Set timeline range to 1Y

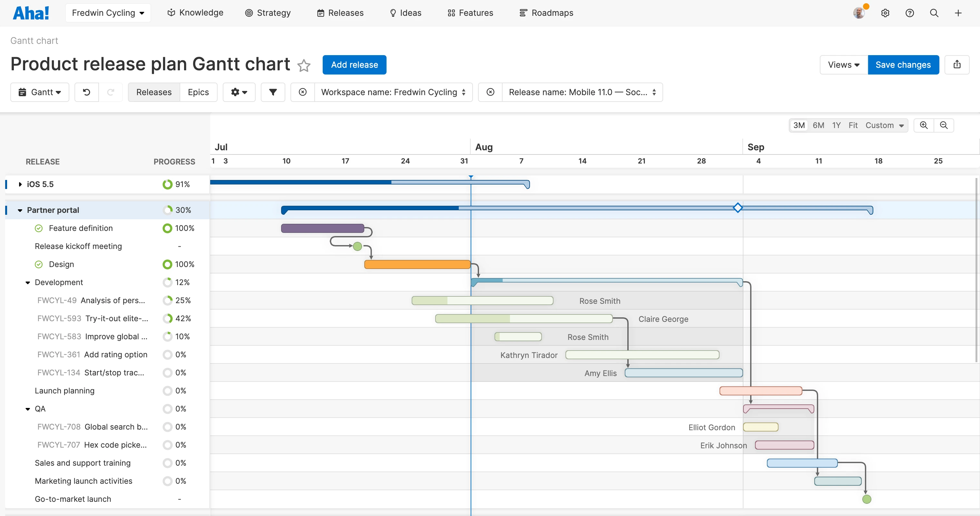click(x=837, y=125)
